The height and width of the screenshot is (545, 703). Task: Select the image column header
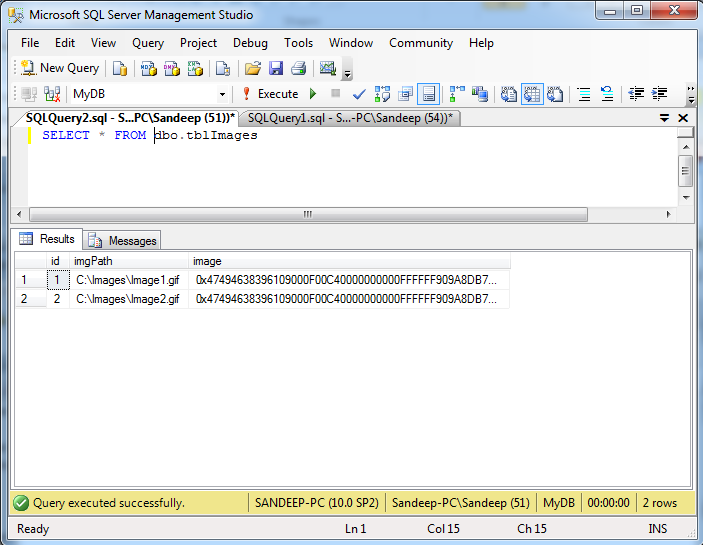tap(349, 261)
